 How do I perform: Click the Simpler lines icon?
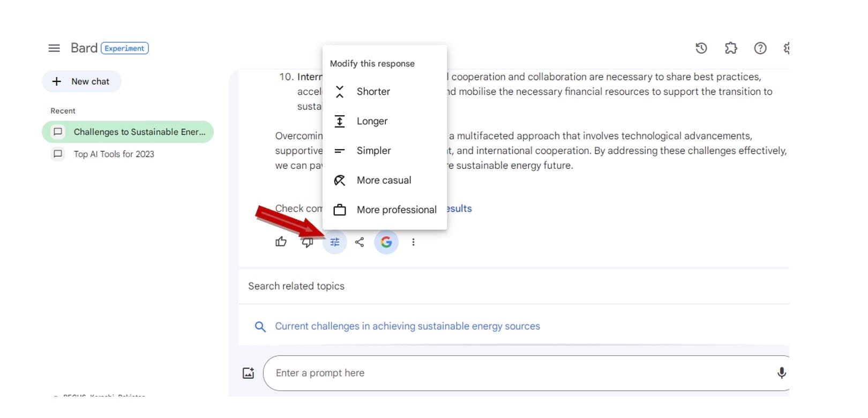click(x=340, y=151)
